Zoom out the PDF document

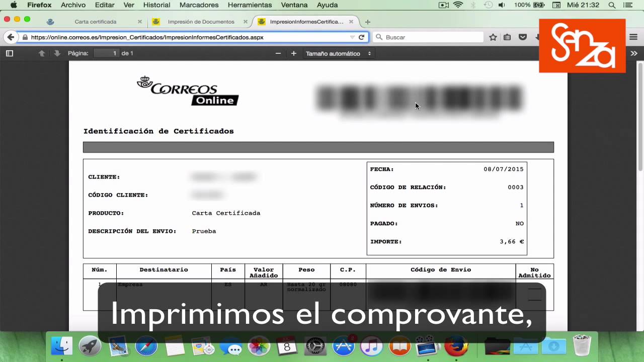(x=278, y=53)
